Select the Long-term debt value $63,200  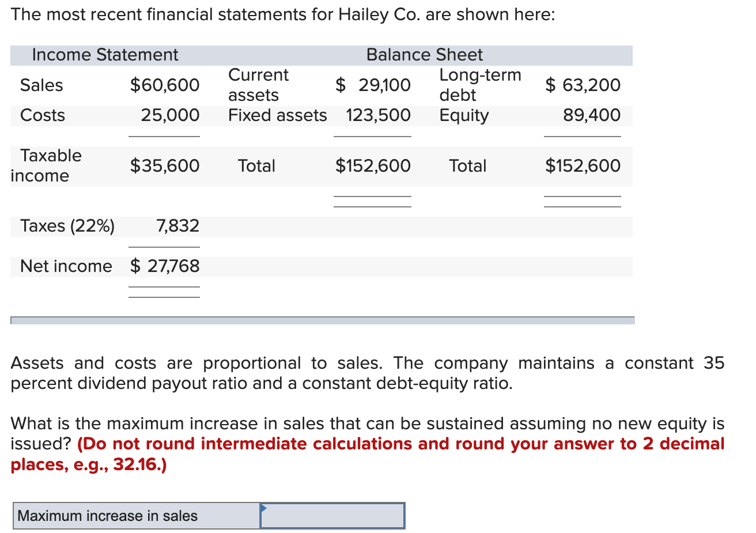[x=583, y=85]
